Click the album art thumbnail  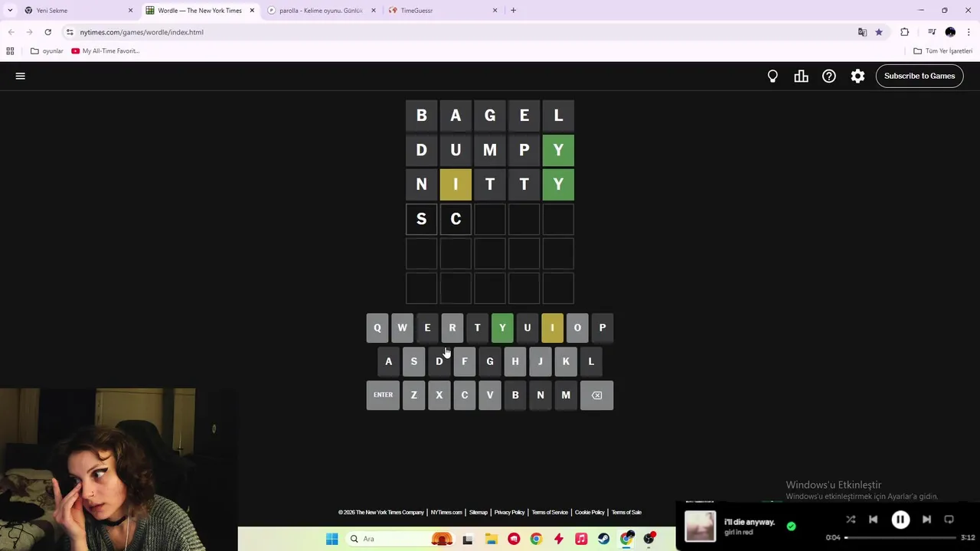coord(700,526)
